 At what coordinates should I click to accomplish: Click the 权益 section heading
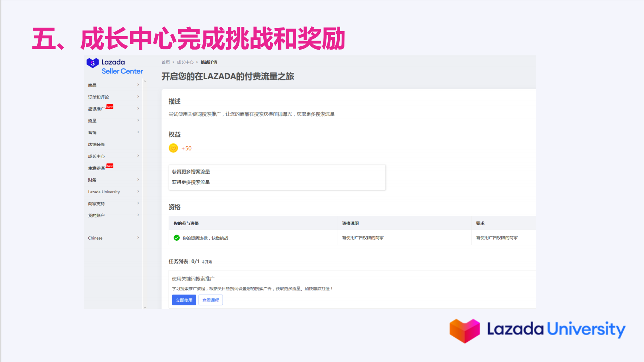(175, 134)
